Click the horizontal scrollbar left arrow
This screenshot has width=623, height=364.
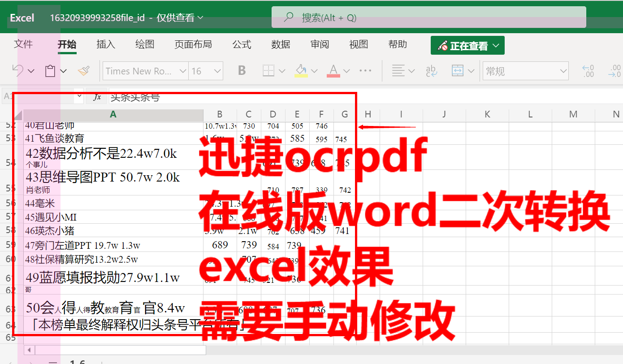point(29,350)
